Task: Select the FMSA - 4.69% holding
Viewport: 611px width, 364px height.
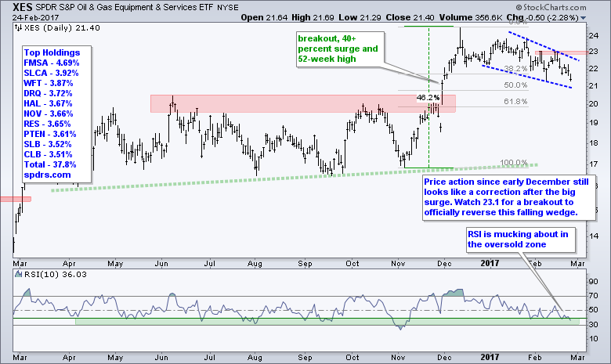Action: pos(52,63)
